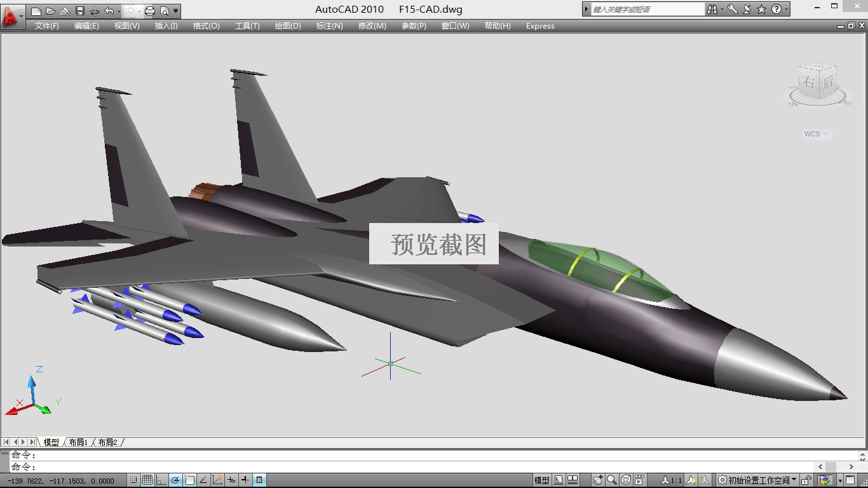This screenshot has width=868, height=488.
Task: Open the 窗口(W) menu
Action: coord(455,26)
